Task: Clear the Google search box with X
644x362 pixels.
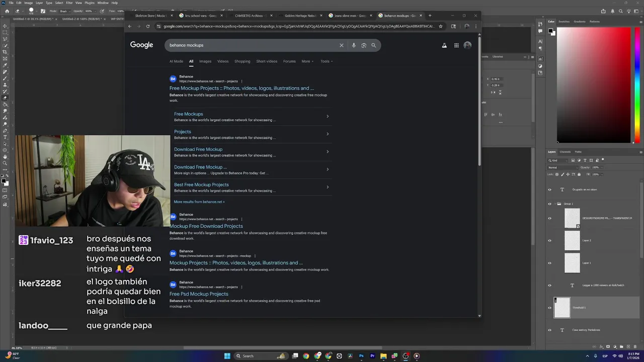Action: point(341,45)
